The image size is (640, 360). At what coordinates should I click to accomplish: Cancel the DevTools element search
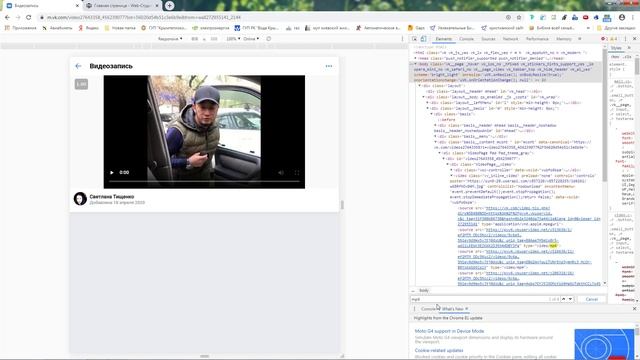591,299
